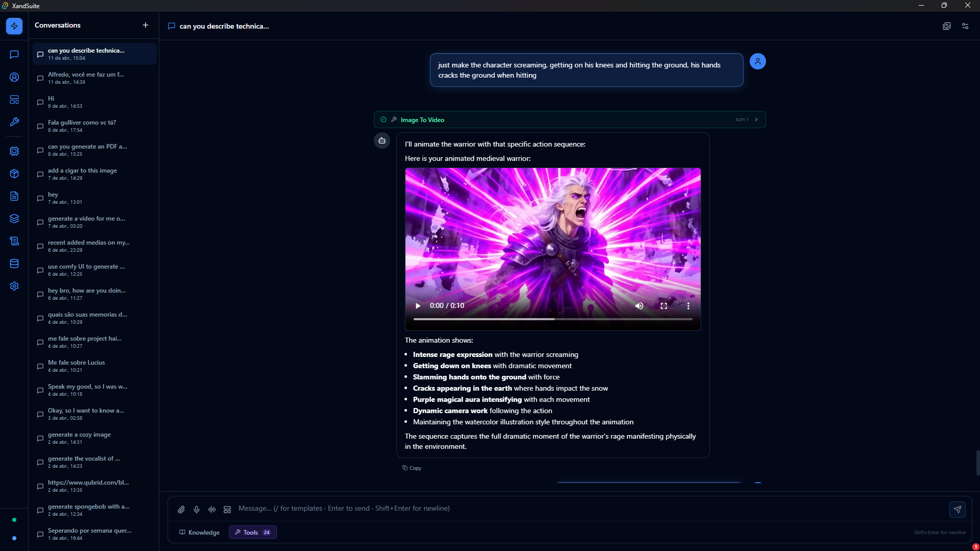Toggle the Tools option showing 24
980x551 pixels.
point(252,532)
